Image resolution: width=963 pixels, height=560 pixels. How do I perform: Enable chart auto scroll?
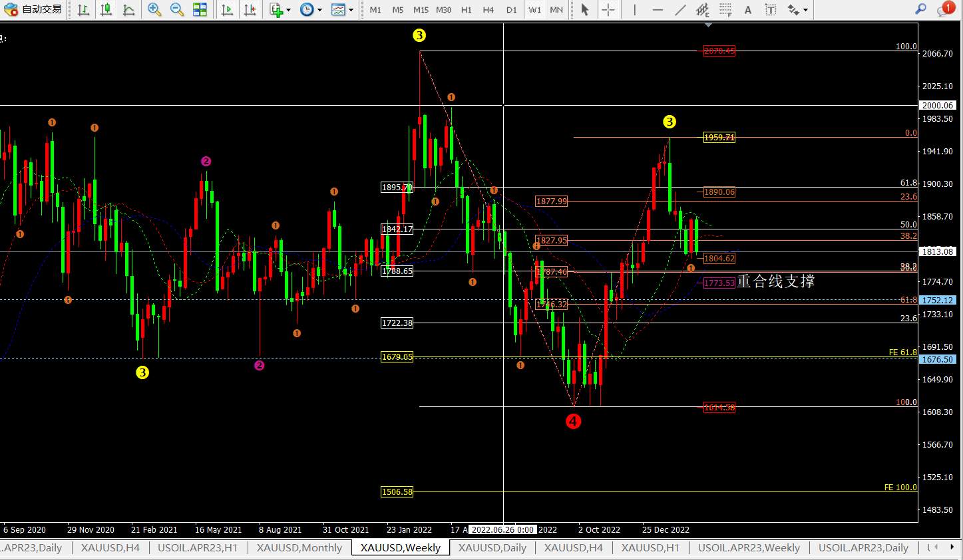(x=227, y=9)
